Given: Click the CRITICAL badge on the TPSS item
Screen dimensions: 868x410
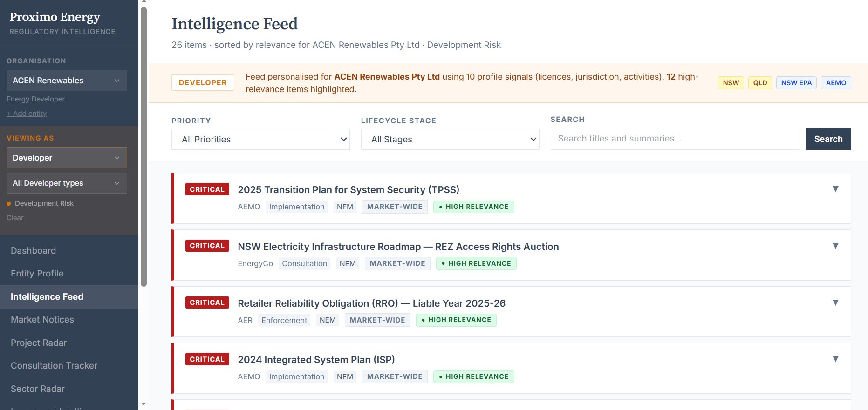Looking at the screenshot, I should point(207,189).
